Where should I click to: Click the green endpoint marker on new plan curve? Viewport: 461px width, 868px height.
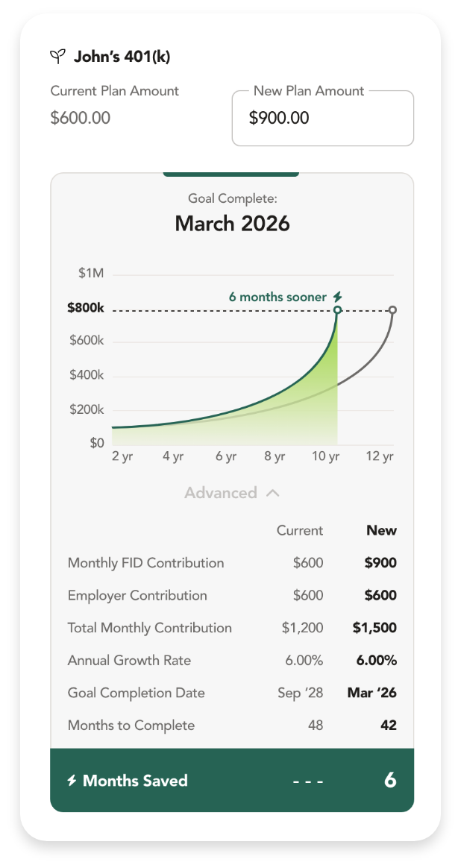pyautogui.click(x=337, y=309)
